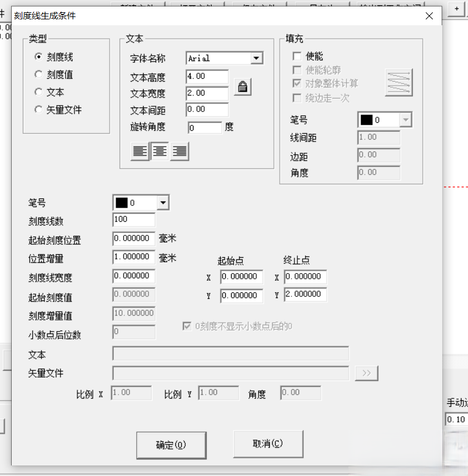Click the 刻度线宽度 input field
Screen dimensions: 468x476
click(134, 276)
